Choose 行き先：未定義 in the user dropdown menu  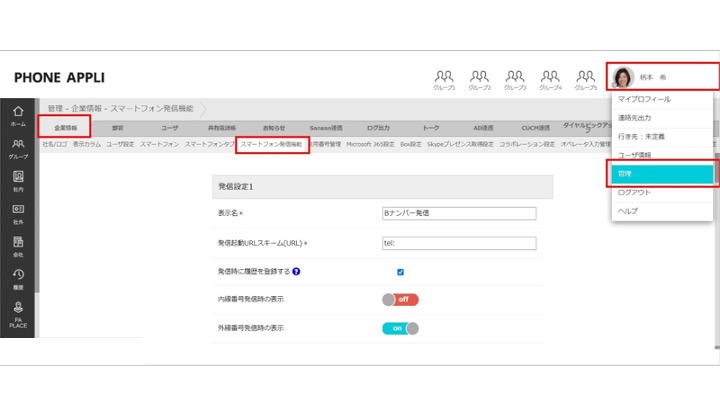pos(662,137)
